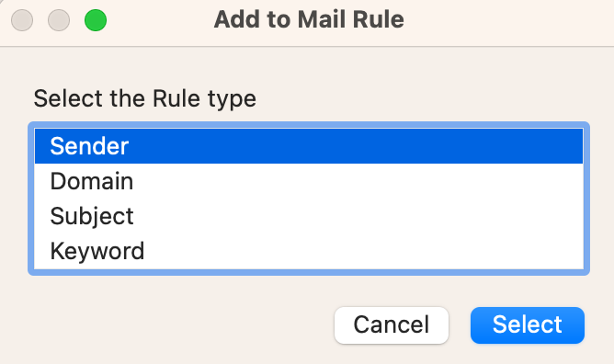Pick the Subject rule type
614x364 pixels.
(309, 216)
